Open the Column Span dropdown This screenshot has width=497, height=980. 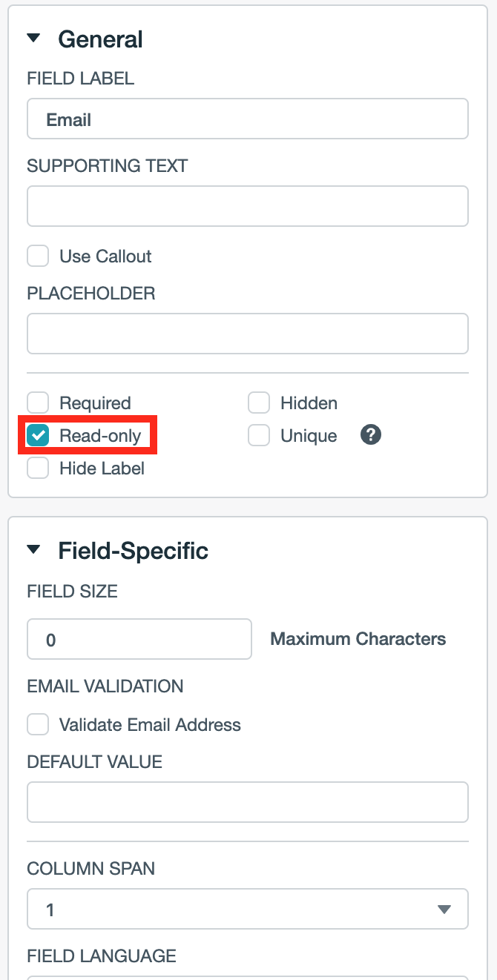[x=248, y=909]
